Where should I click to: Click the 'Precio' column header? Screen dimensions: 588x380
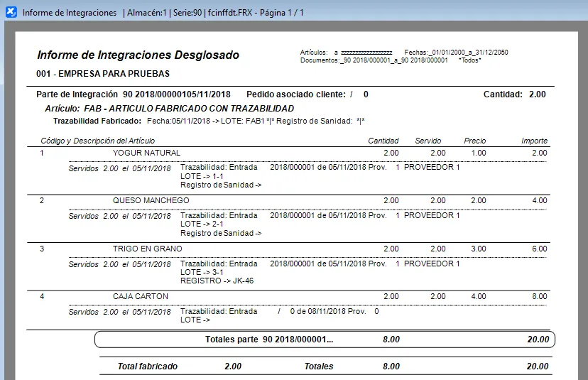pyautogui.click(x=474, y=141)
